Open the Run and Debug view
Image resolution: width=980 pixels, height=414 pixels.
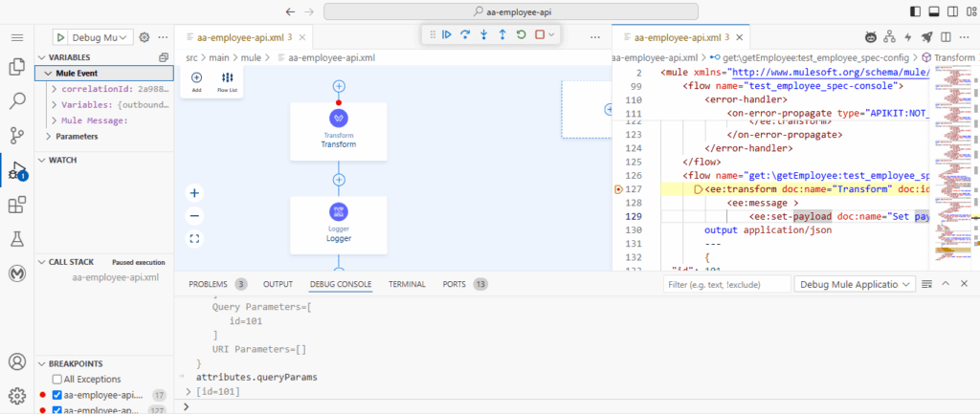click(17, 170)
